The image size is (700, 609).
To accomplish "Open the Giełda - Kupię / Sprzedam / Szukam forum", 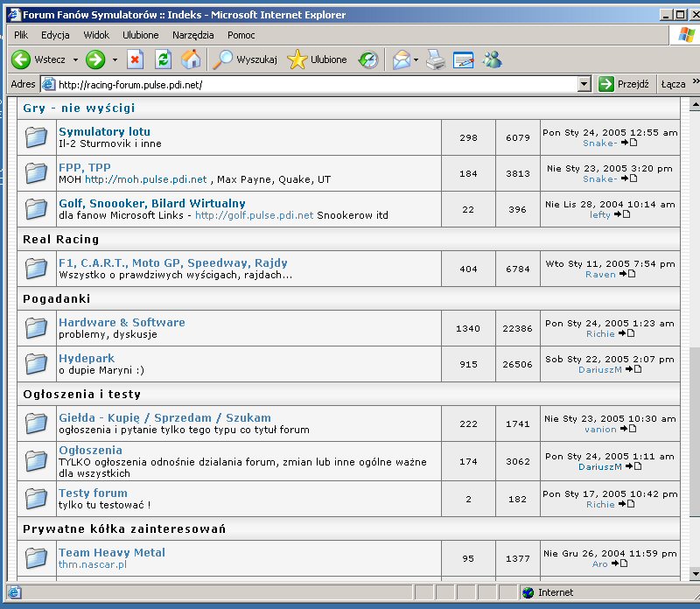I will point(164,417).
